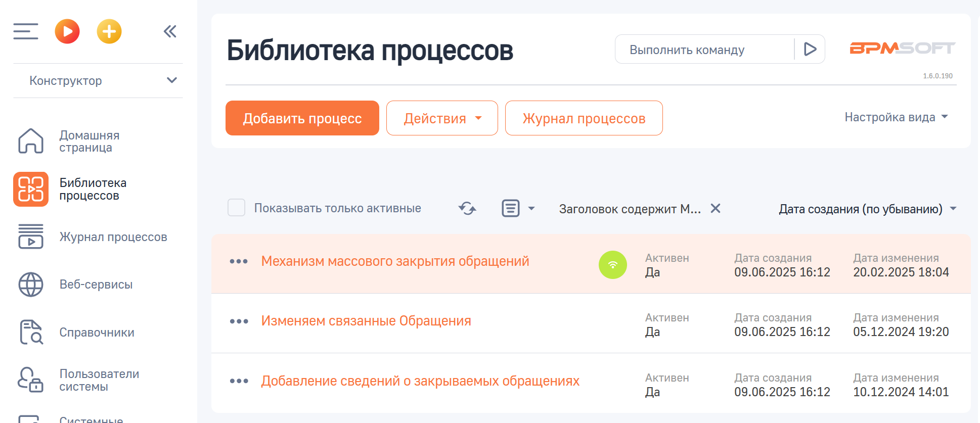The width and height of the screenshot is (980, 423).
Task: Open process Добавление сведений о закрываемых обращениях
Action: [x=420, y=381]
